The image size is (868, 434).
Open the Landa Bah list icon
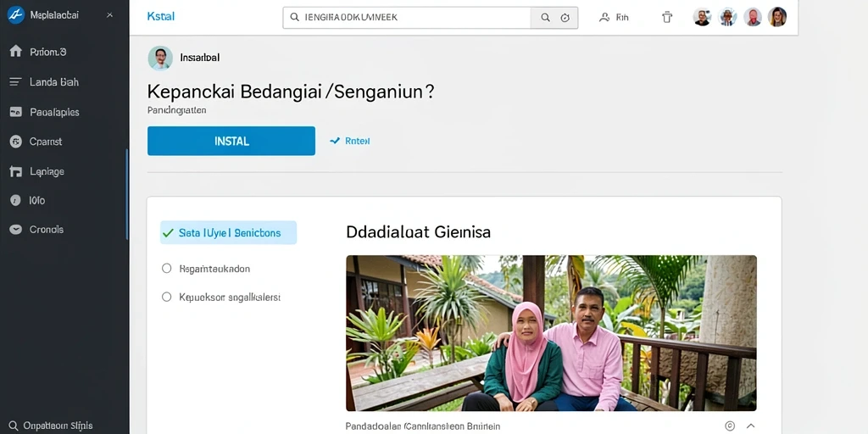[x=15, y=82]
